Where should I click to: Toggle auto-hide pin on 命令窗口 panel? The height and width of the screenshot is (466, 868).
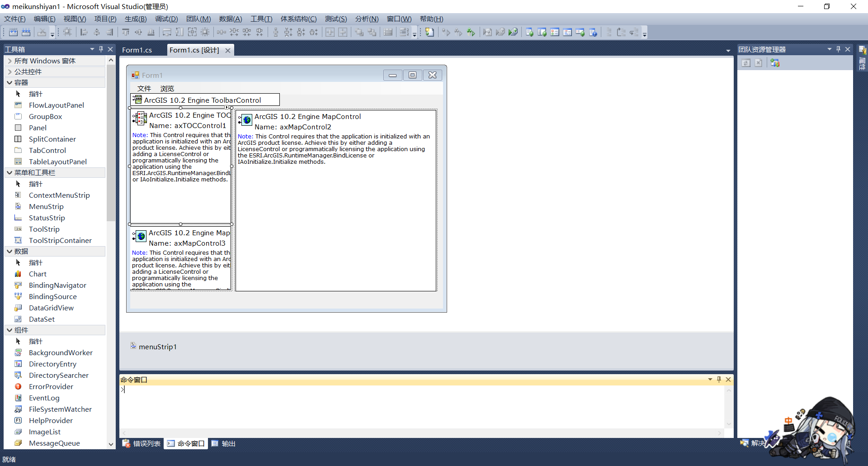pos(719,379)
